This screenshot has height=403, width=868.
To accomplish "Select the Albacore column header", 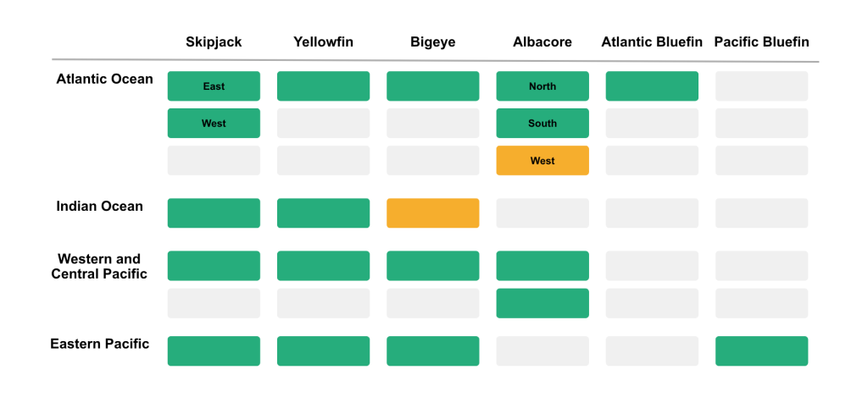I will [x=542, y=42].
